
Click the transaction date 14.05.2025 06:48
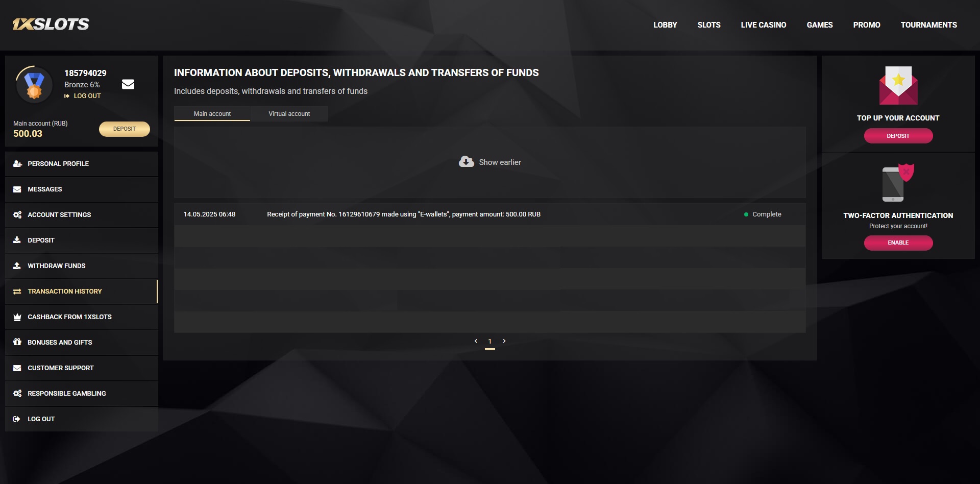(x=209, y=214)
